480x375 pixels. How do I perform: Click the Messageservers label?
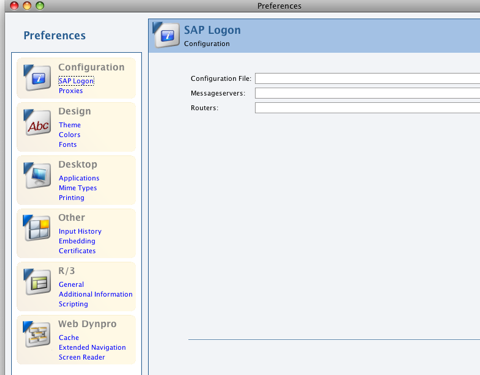pyautogui.click(x=218, y=93)
